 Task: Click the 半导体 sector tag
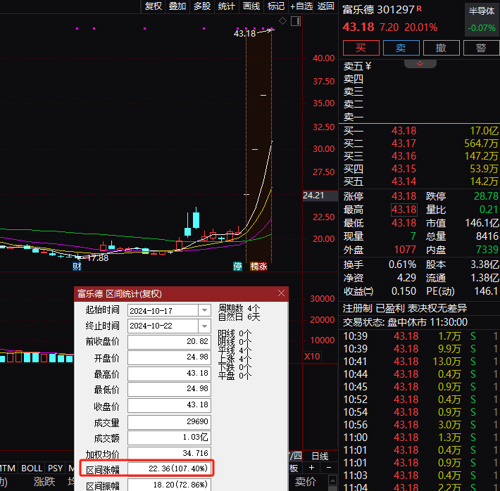coord(482,11)
